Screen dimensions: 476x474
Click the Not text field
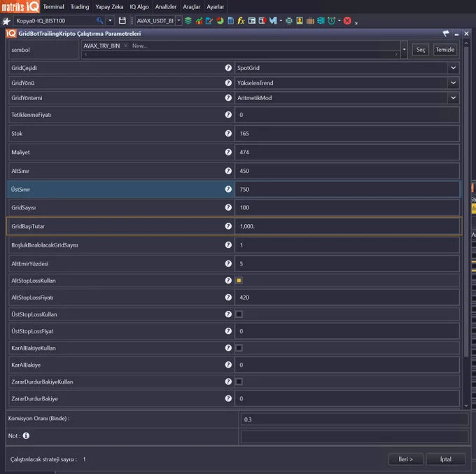pos(355,436)
